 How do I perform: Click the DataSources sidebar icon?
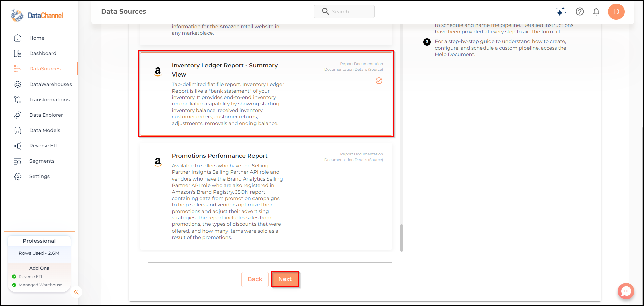tap(18, 69)
